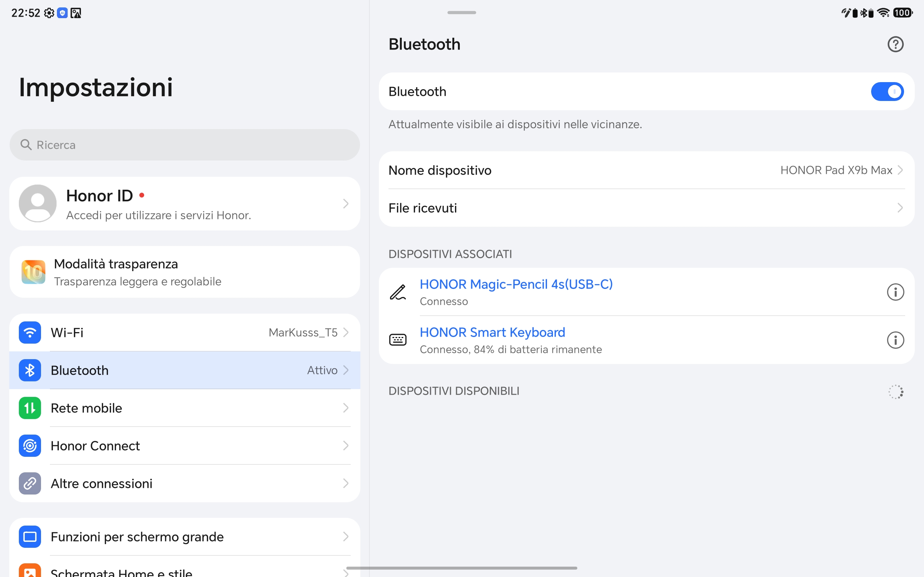Viewport: 924px width, 577px height.
Task: Tap 'Trasparenza leggera e regolabile' subtitle
Action: pyautogui.click(x=137, y=281)
